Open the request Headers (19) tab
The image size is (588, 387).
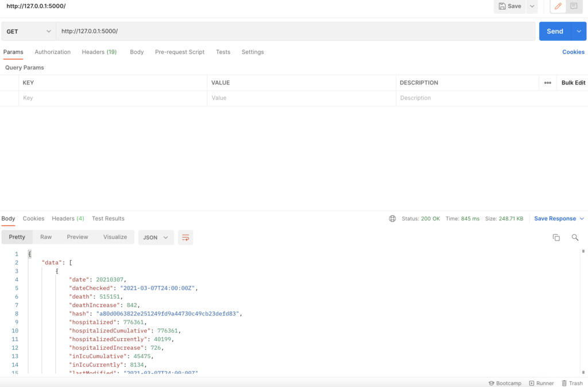pyautogui.click(x=99, y=52)
